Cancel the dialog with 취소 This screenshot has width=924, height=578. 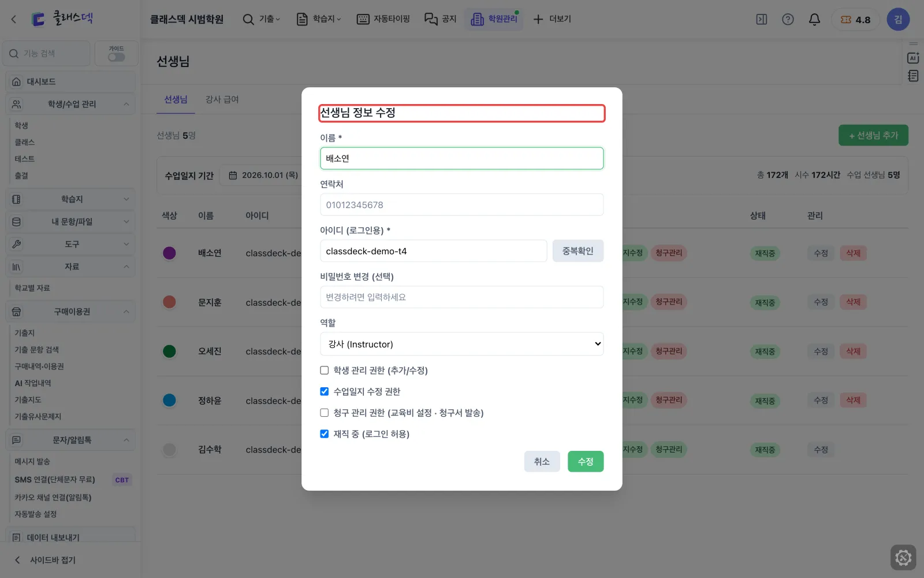542,461
